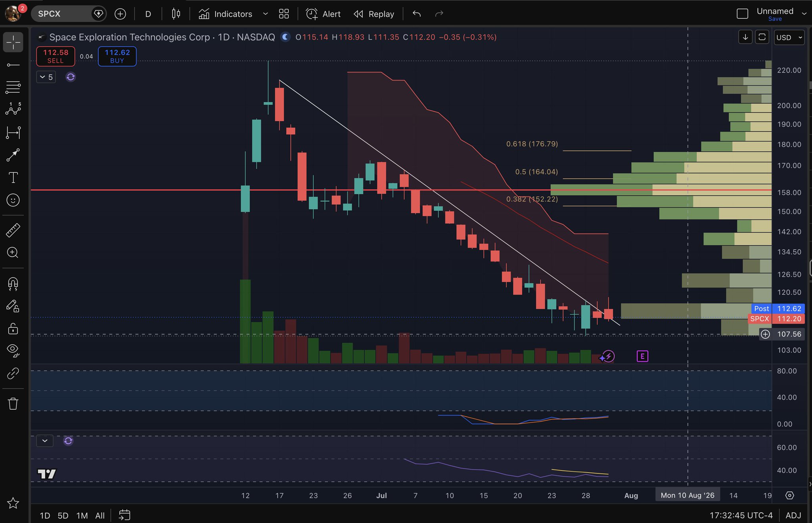
Task: Switch to the 5D time range
Action: pos(63,515)
